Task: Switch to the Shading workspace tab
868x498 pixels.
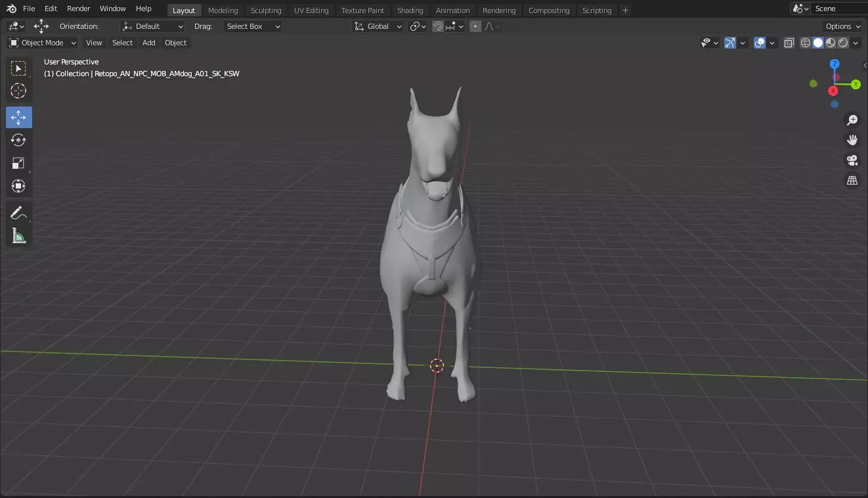Action: point(410,10)
